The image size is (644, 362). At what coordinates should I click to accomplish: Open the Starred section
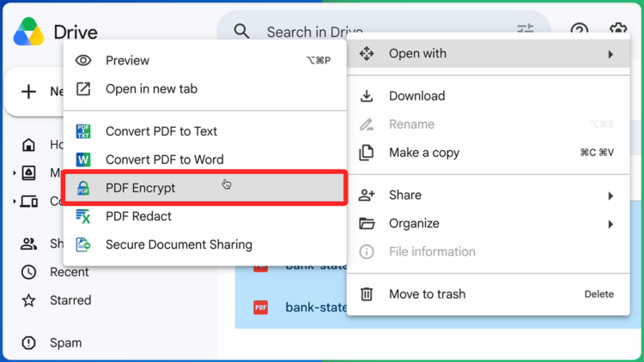click(70, 300)
